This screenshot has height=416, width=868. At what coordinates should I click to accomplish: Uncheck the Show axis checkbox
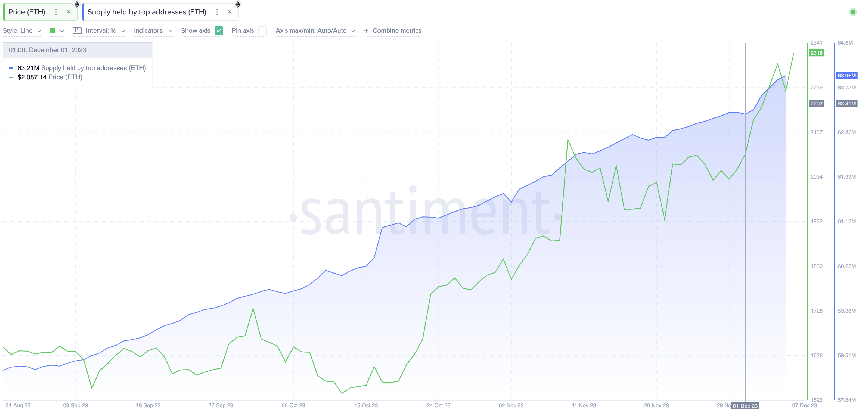tap(219, 31)
